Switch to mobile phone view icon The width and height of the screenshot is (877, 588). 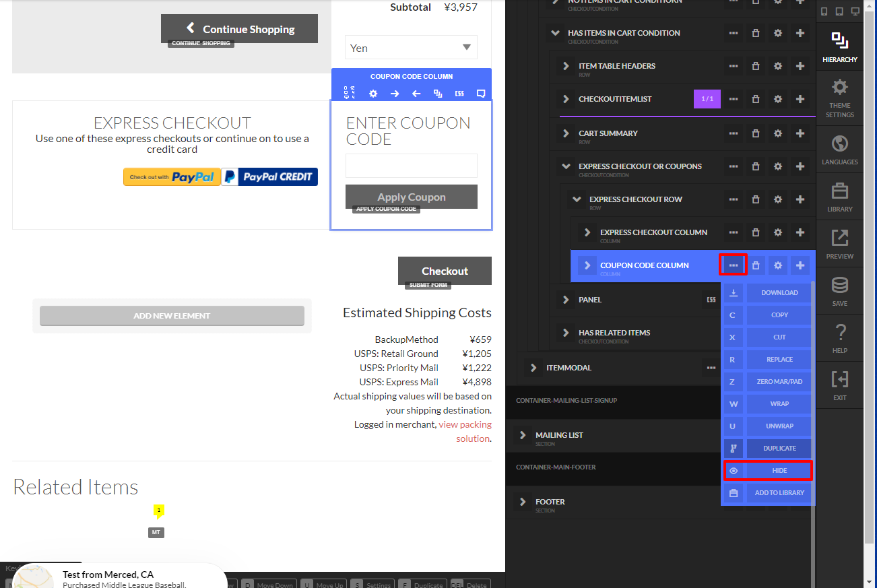(824, 11)
